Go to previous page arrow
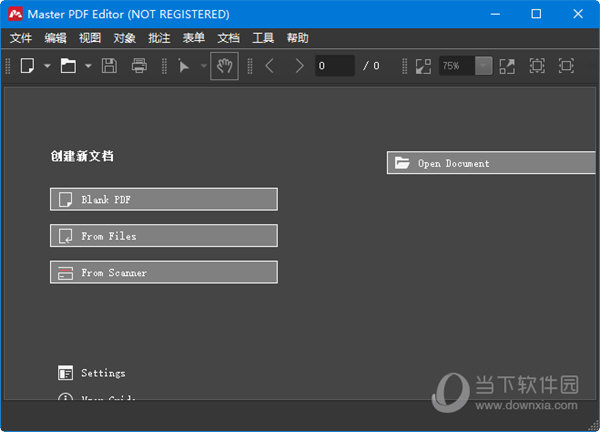 click(x=269, y=66)
